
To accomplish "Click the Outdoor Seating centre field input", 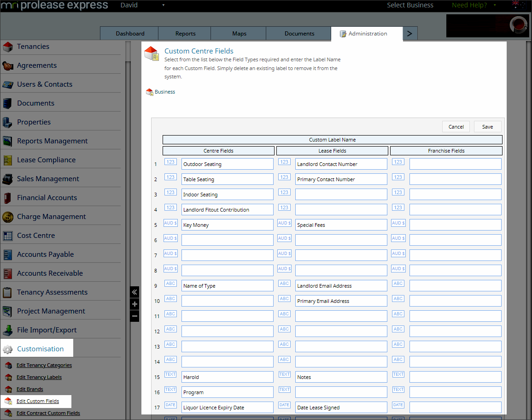I will (228, 164).
